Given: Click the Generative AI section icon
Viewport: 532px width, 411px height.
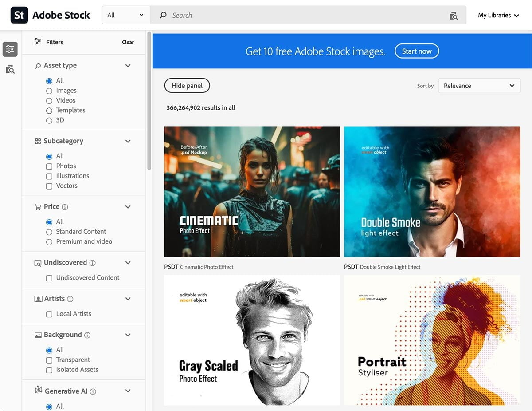Looking at the screenshot, I should click(38, 391).
